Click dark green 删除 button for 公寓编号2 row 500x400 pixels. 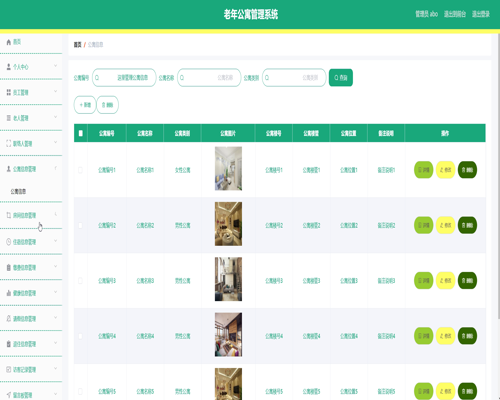467,225
